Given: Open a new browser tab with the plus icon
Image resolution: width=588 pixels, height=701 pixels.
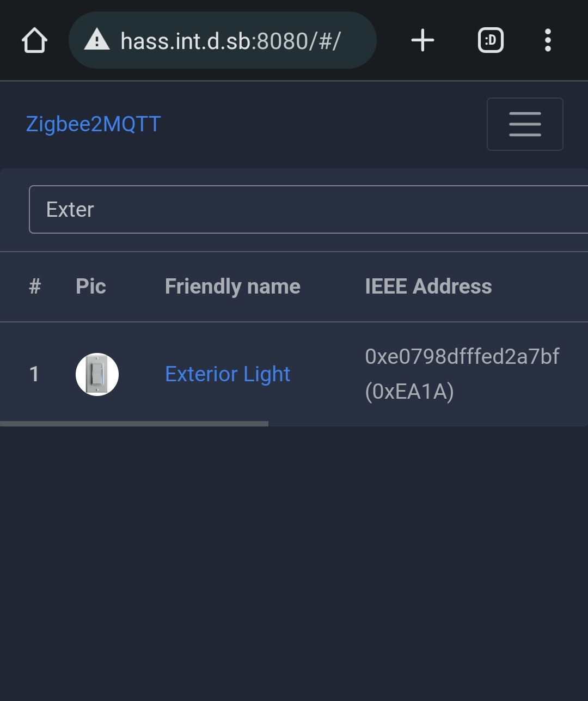Looking at the screenshot, I should [422, 40].
